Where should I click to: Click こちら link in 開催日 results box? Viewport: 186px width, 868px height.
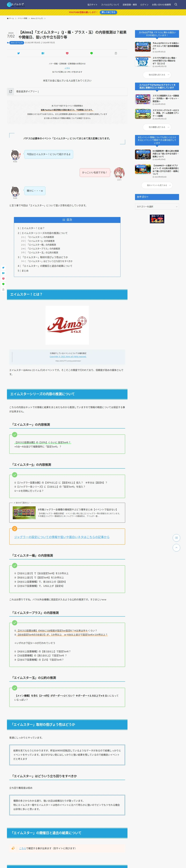click(22, 848)
